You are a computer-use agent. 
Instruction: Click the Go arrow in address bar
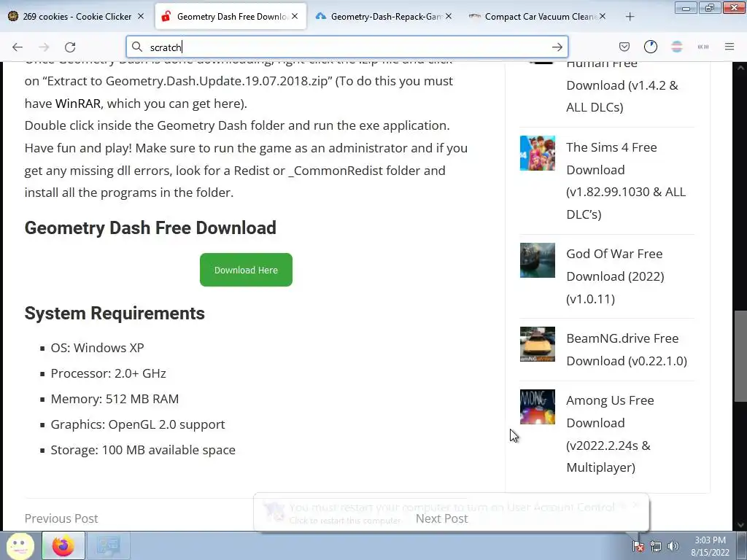point(557,47)
